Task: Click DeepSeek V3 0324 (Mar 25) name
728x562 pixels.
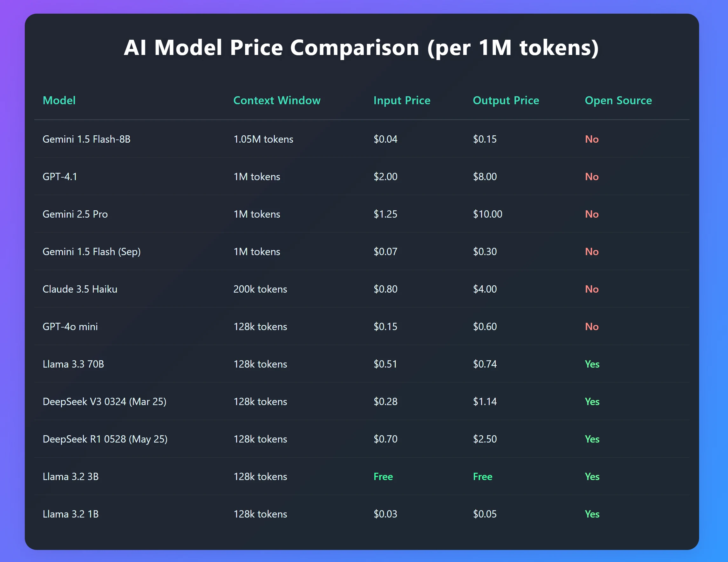Action: [x=104, y=402]
